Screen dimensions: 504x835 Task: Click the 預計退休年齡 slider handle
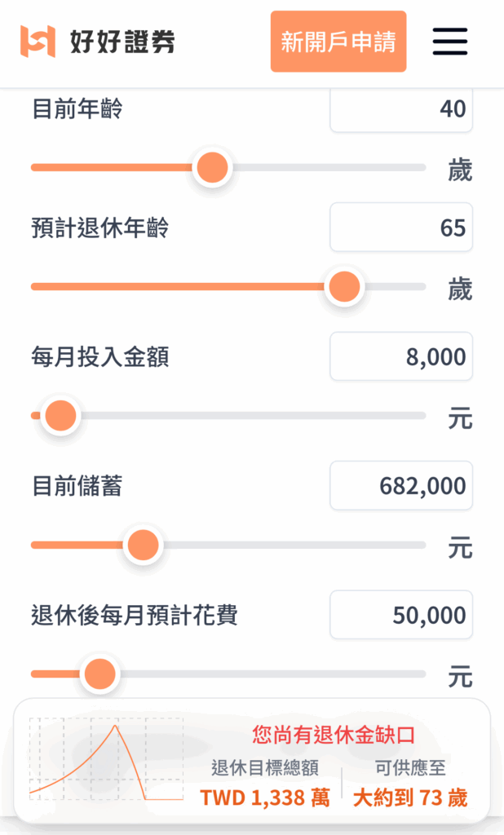point(344,287)
